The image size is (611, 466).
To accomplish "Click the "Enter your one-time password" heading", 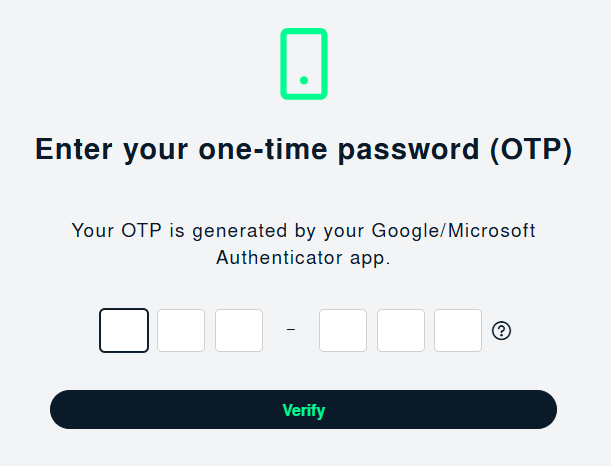I will [x=303, y=150].
